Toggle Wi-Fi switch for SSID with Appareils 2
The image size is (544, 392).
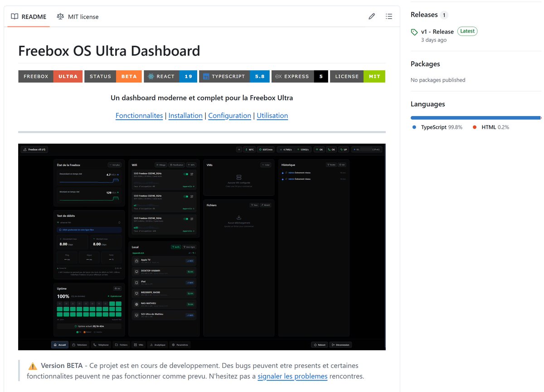(x=185, y=218)
